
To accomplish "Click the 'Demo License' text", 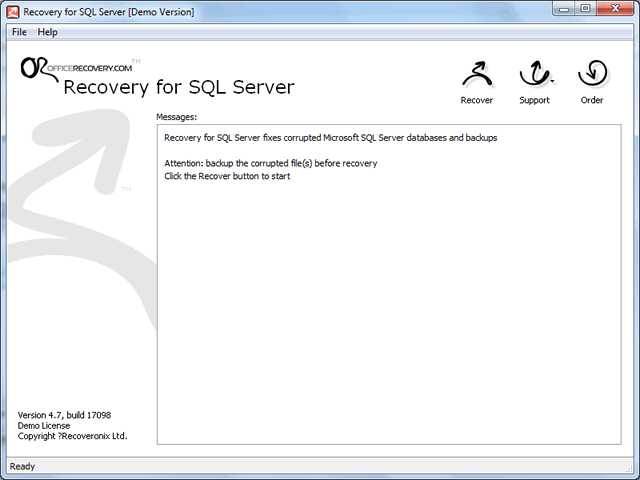I will click(44, 426).
